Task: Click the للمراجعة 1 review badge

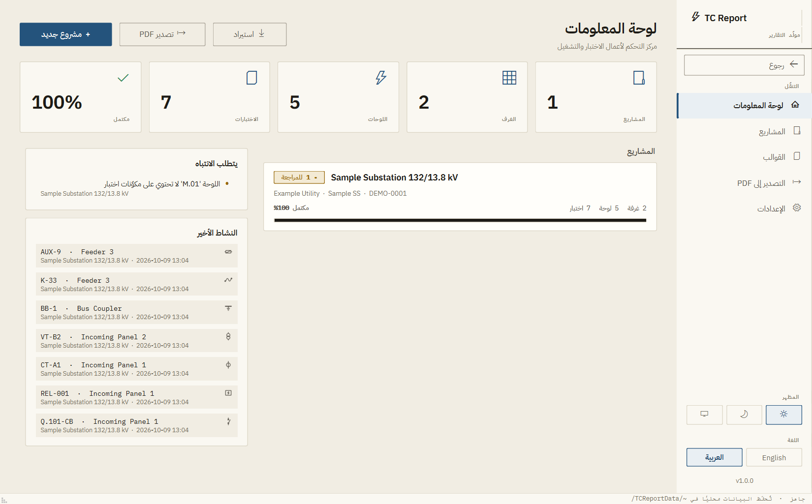Action: click(299, 178)
